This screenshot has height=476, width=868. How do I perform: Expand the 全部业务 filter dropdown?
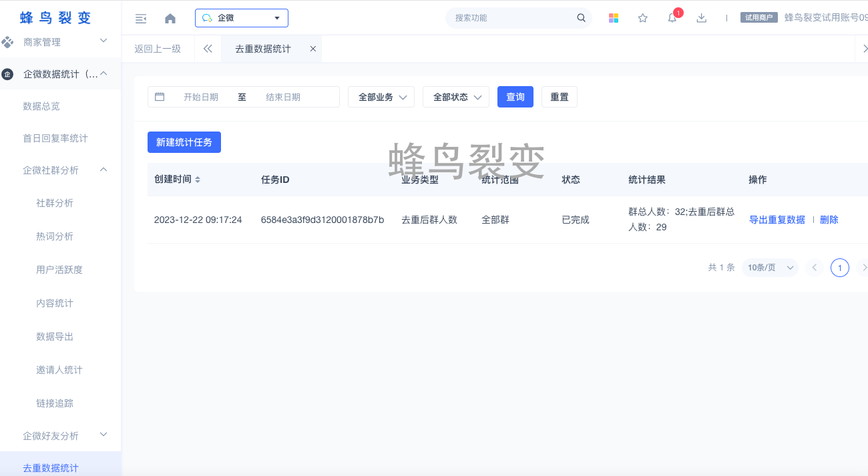pos(381,97)
